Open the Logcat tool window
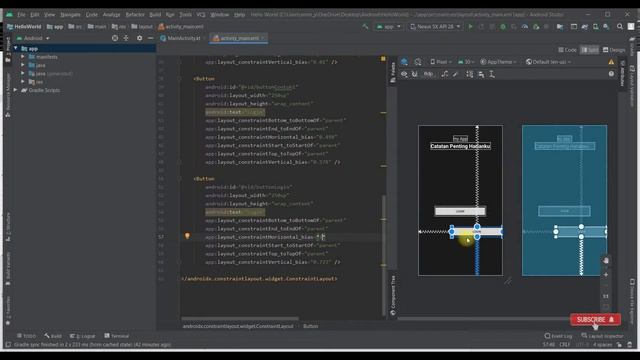 point(82,336)
